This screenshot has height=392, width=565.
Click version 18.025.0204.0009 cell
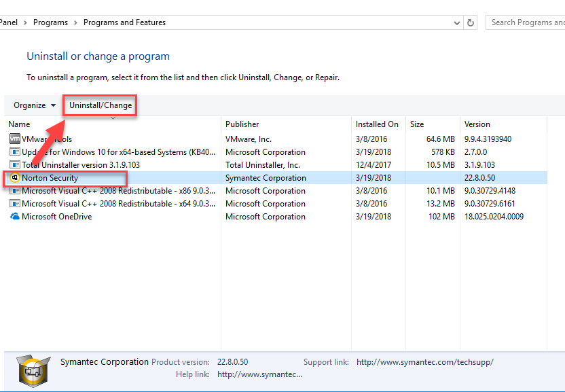click(x=494, y=217)
